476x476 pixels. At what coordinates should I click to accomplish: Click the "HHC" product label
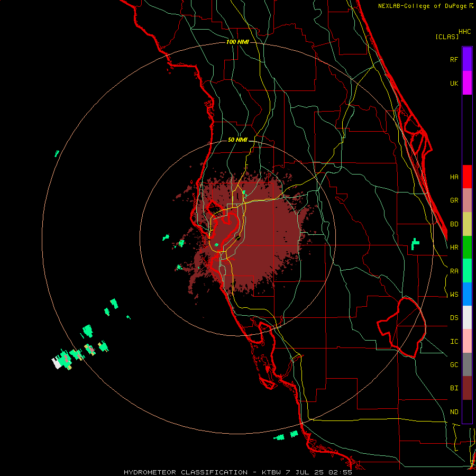coord(464,32)
